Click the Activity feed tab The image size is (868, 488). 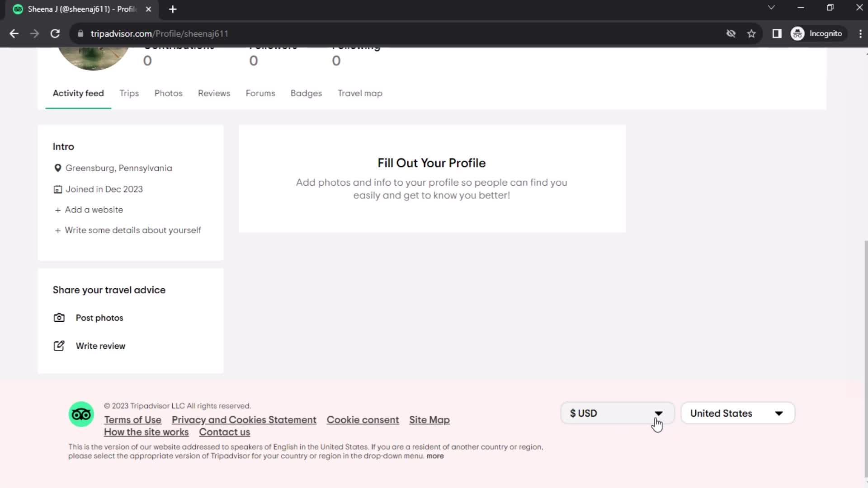tap(78, 93)
